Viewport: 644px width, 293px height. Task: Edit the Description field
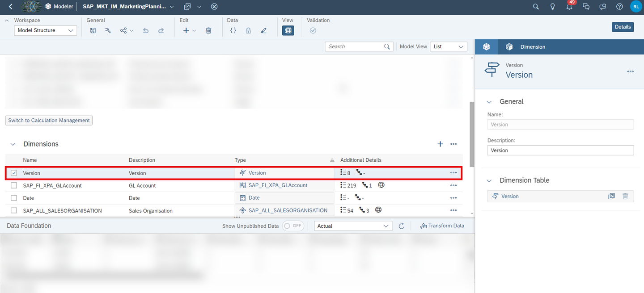[560, 151]
